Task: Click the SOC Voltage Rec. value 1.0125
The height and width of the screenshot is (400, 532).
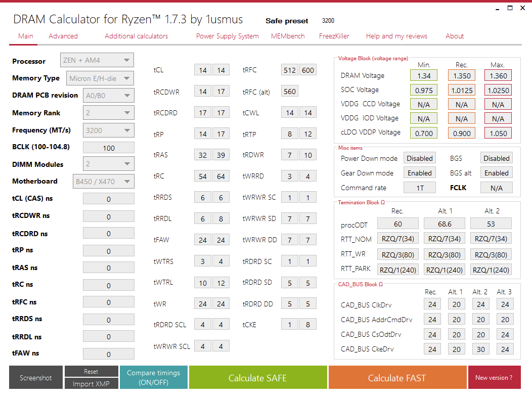Action: click(x=462, y=90)
